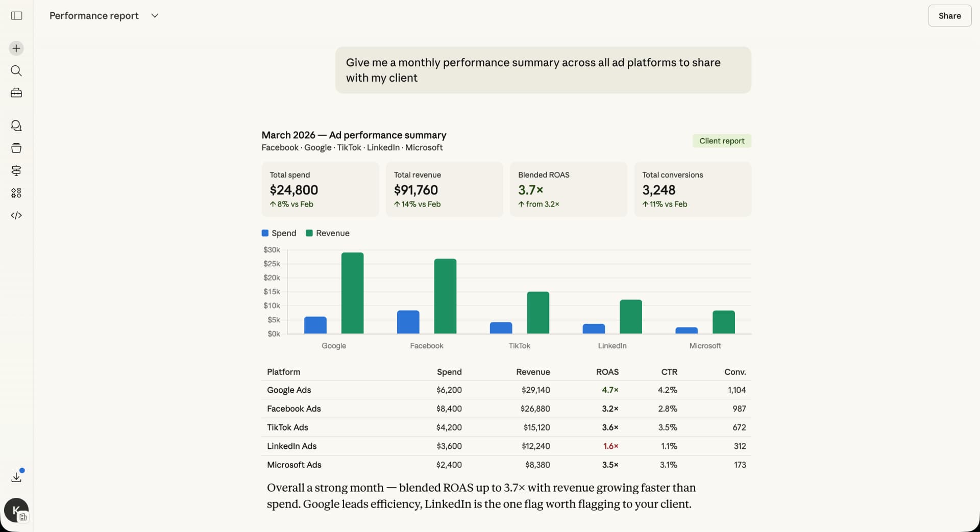
Task: Click the Performance report chat title
Action: click(94, 16)
